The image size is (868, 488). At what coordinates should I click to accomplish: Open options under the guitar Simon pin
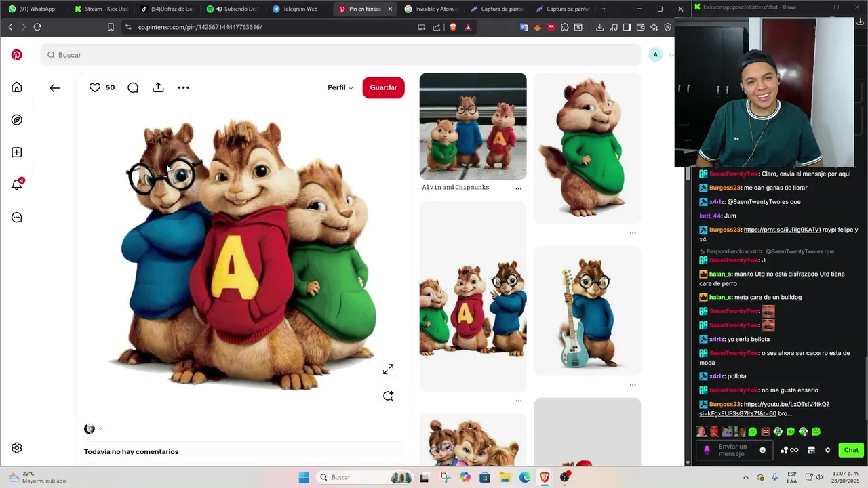pos(633,385)
